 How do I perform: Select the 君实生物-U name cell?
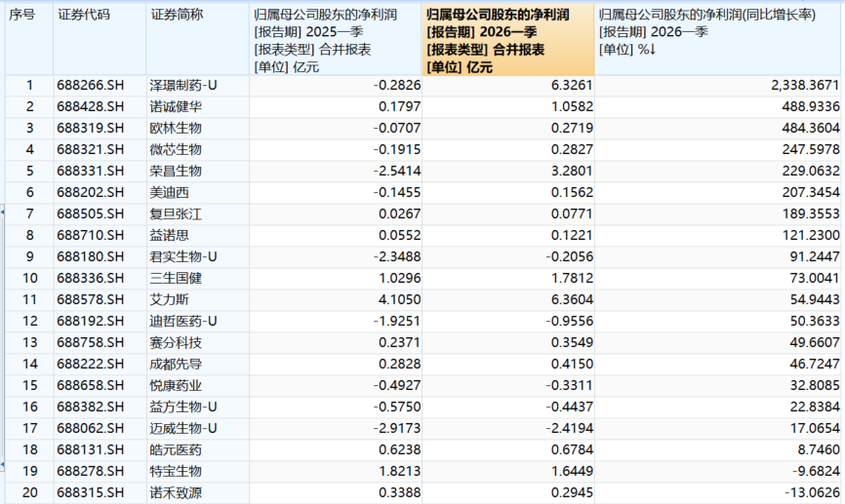(x=183, y=255)
